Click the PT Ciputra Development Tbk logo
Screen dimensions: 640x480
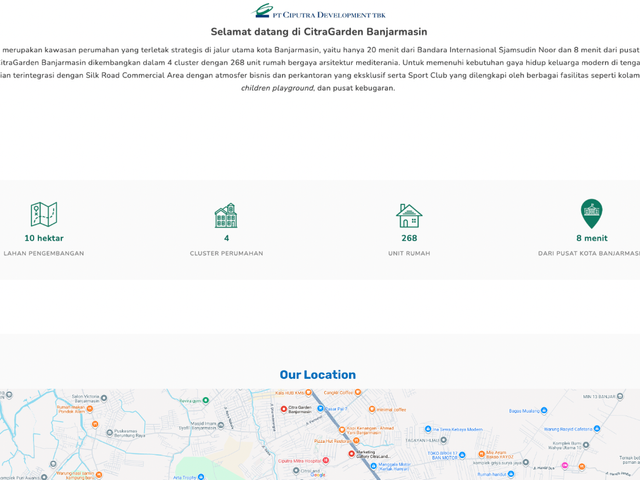(x=318, y=11)
